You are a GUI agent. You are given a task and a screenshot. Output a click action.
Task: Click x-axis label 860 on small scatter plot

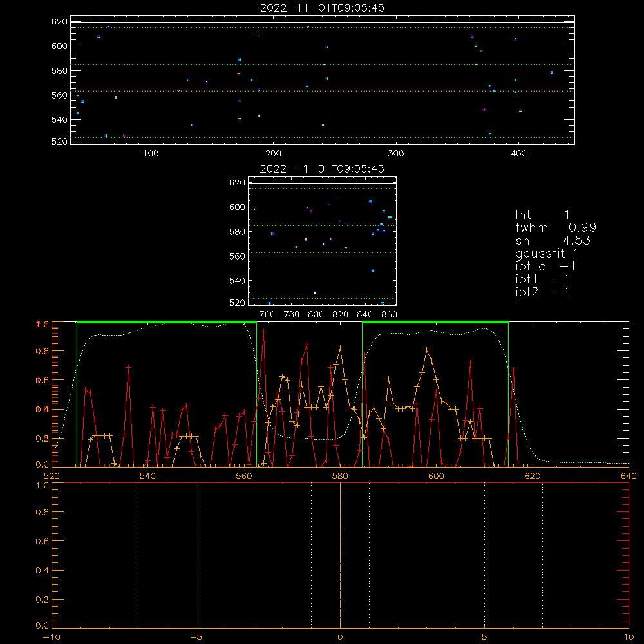tap(390, 315)
